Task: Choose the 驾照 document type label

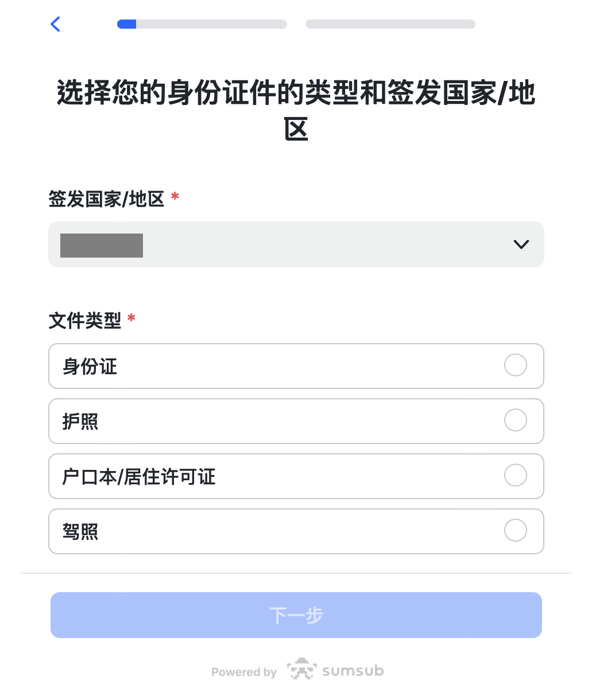Action: [80, 532]
